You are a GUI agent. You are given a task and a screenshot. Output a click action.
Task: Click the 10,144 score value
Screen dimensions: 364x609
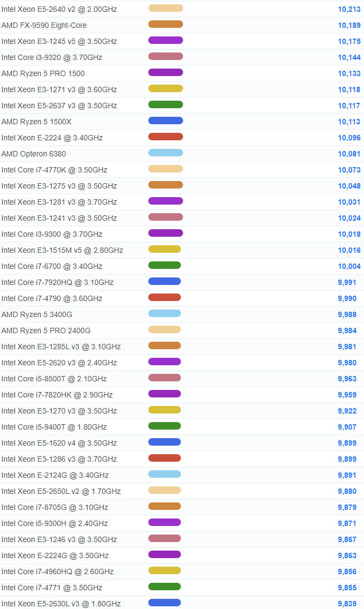tap(349, 57)
